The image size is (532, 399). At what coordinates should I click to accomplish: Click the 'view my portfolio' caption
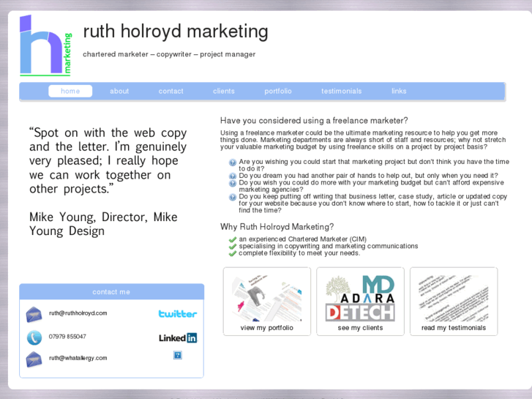[266, 328]
